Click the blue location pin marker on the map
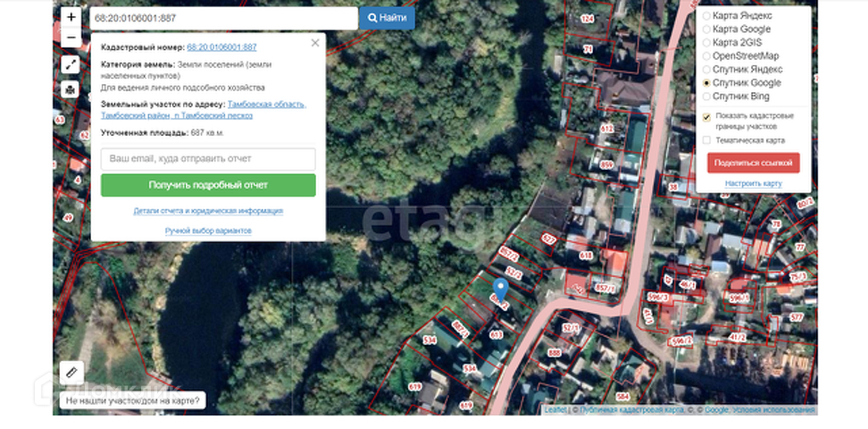 pos(500,290)
